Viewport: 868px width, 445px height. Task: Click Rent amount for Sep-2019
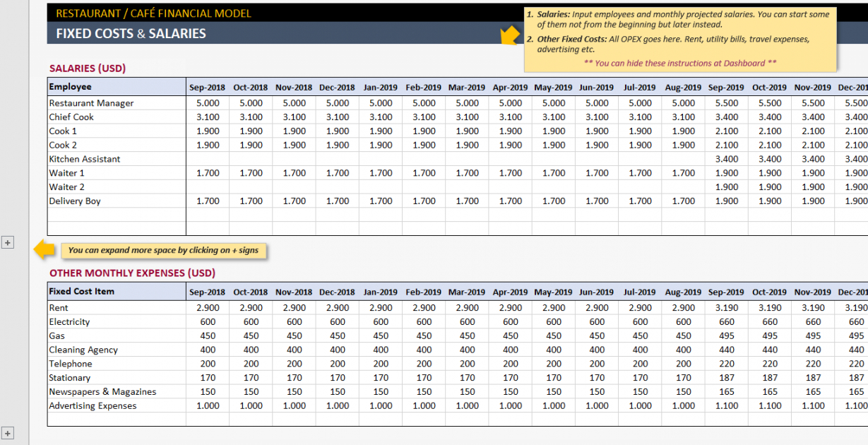(x=726, y=308)
